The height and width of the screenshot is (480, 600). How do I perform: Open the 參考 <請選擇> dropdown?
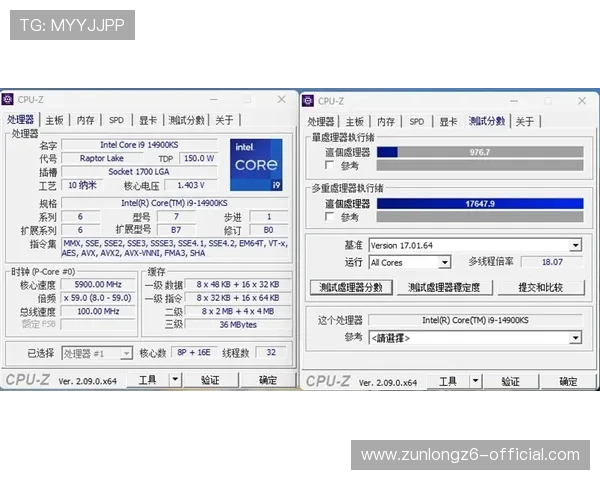pos(575,338)
